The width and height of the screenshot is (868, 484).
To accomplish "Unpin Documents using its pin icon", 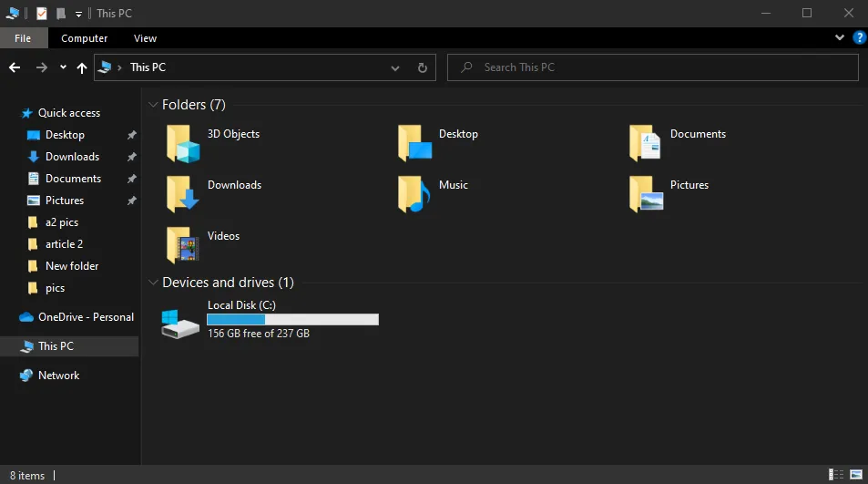I will pos(132,179).
